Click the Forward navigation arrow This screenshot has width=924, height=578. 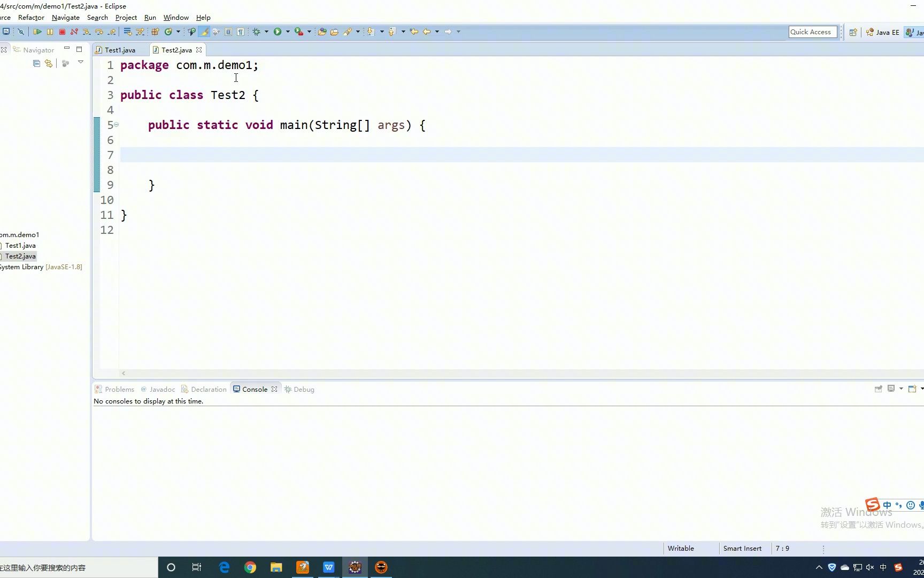click(448, 32)
